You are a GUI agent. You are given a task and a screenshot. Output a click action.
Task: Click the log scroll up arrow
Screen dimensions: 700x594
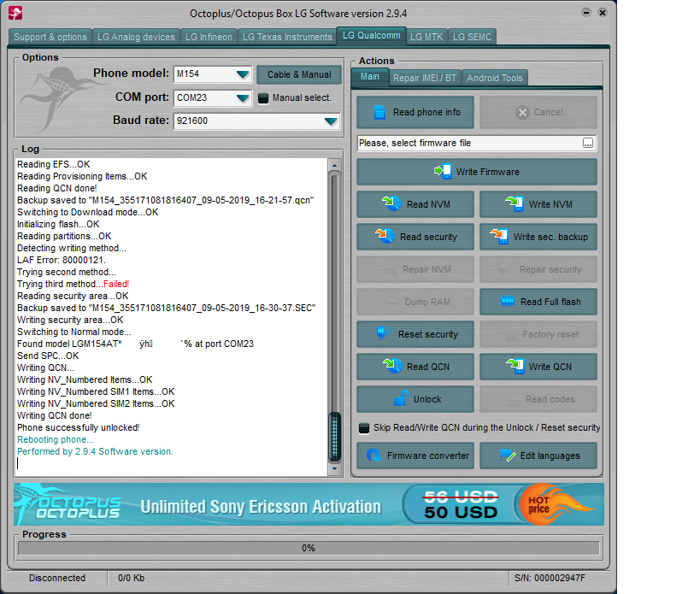pyautogui.click(x=334, y=165)
